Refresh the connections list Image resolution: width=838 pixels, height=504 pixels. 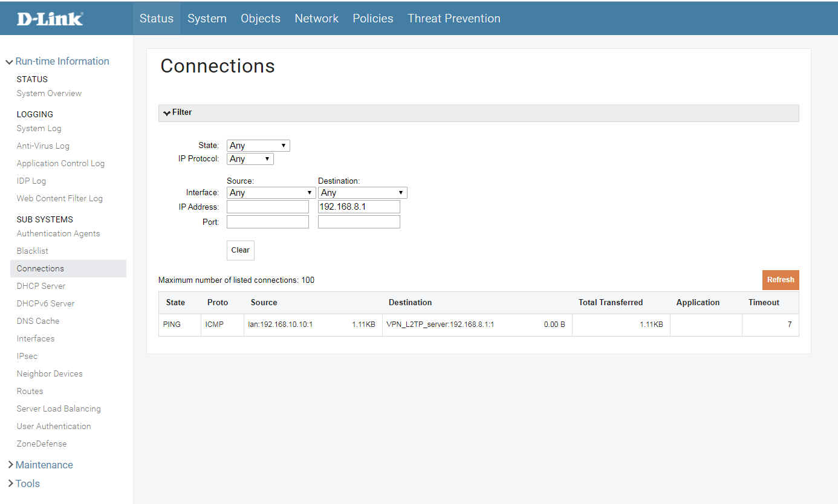(780, 280)
